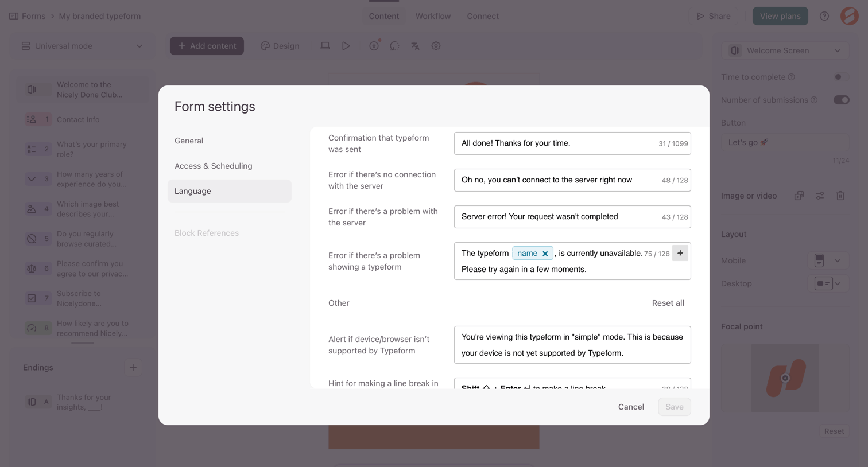The height and width of the screenshot is (467, 868).
Task: Toggle the Number of submissions switch
Action: (841, 100)
